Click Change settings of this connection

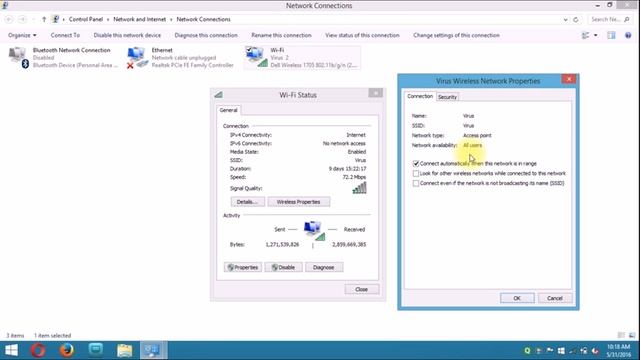[456, 36]
